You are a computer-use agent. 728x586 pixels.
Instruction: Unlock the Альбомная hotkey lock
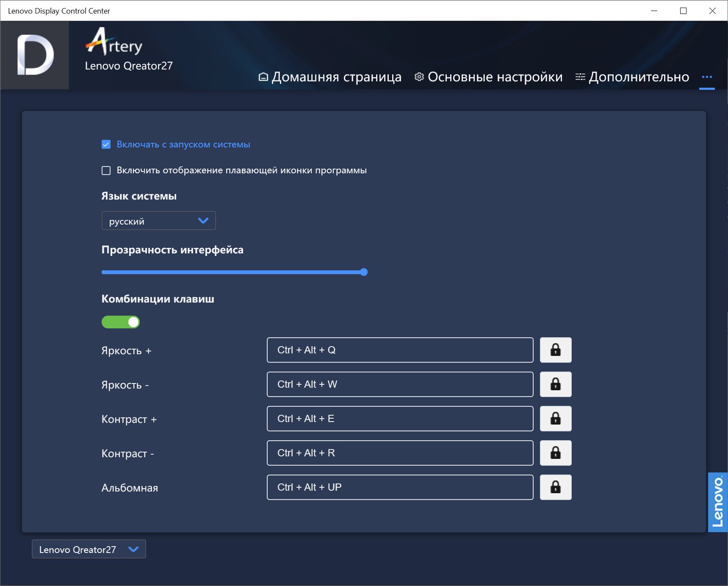click(556, 487)
